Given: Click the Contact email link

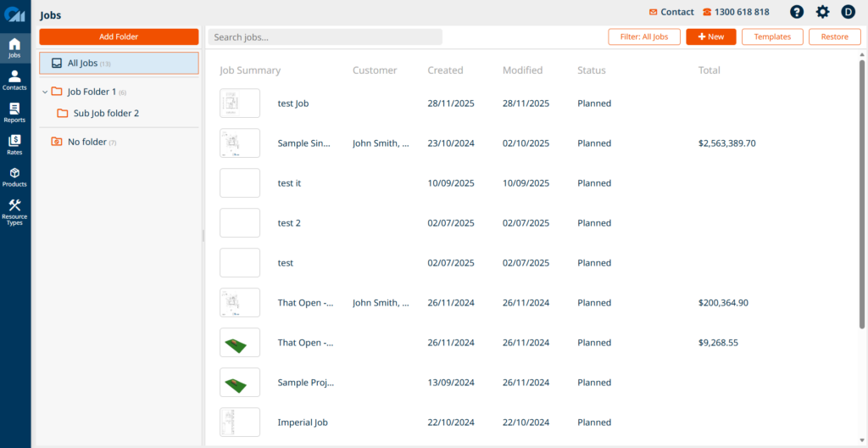Looking at the screenshot, I should 670,12.
